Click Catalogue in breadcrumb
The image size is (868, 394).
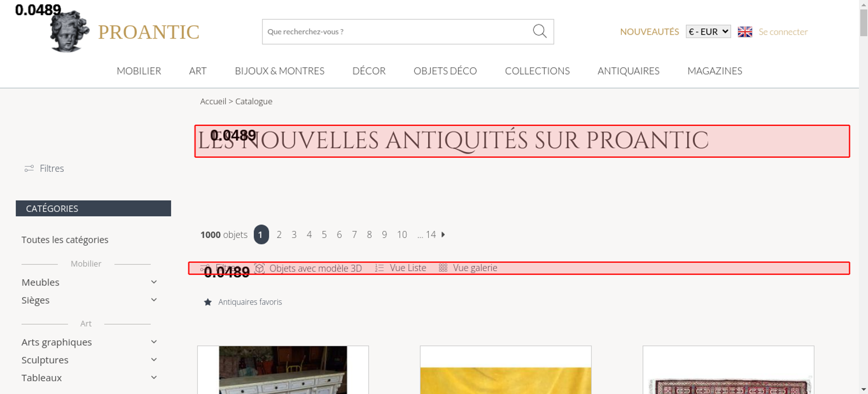(x=254, y=101)
